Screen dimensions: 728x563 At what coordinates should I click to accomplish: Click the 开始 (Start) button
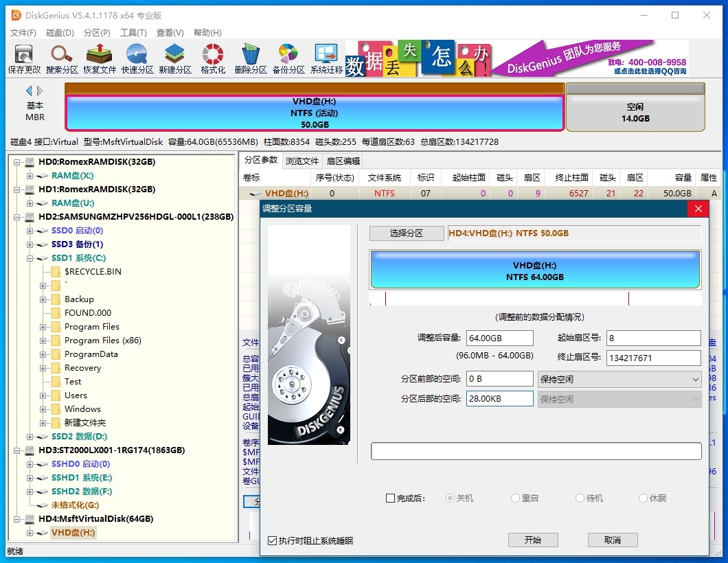(x=532, y=540)
